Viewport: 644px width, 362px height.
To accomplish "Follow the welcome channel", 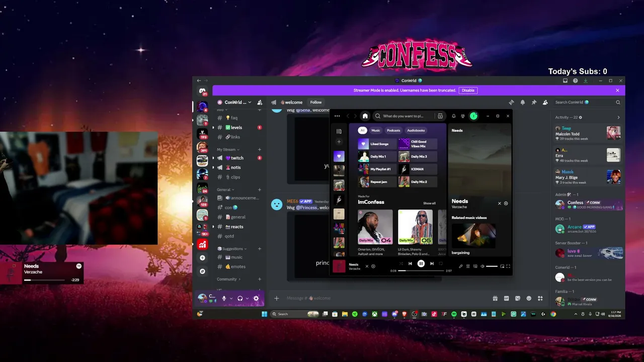I will [316, 102].
